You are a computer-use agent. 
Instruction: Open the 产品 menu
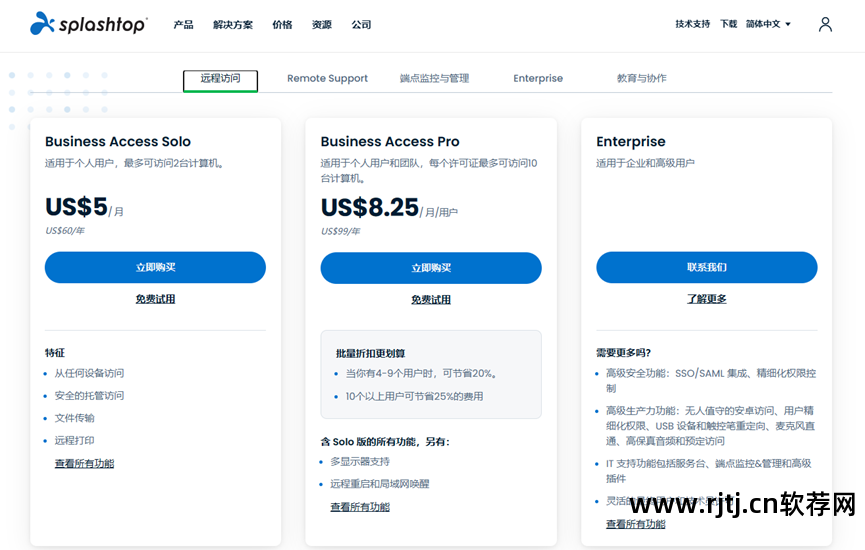(183, 24)
